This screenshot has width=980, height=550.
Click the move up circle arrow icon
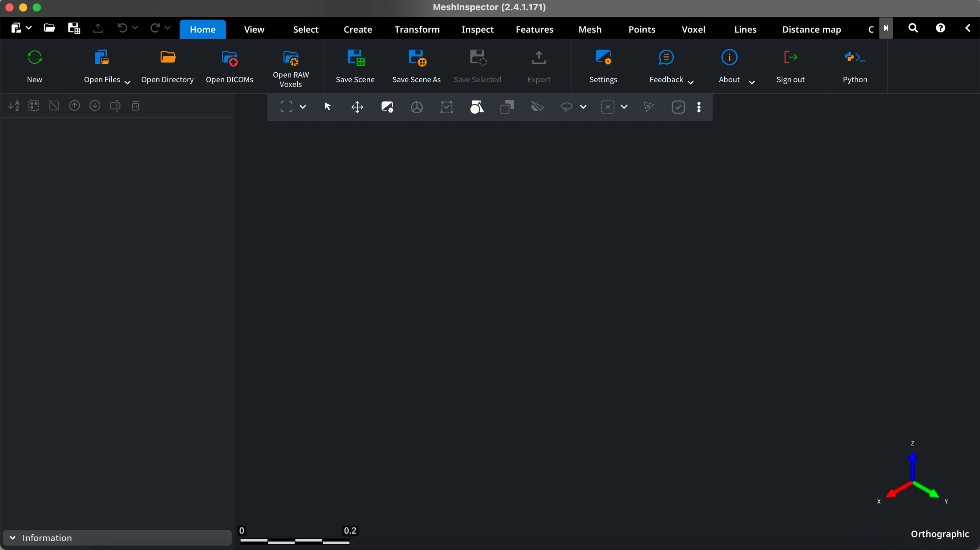75,106
